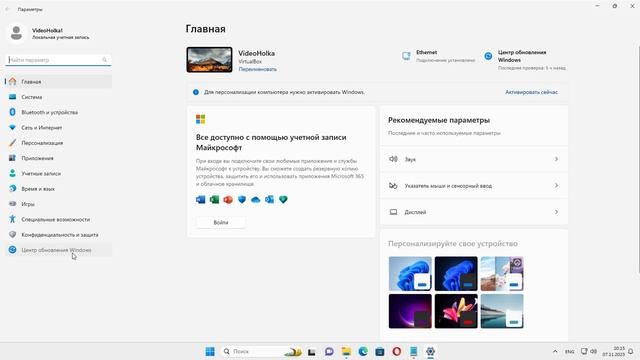Viewport: 640px width, 360px height.
Task: Open Центр обновления Windows header tile
Action: click(x=525, y=60)
